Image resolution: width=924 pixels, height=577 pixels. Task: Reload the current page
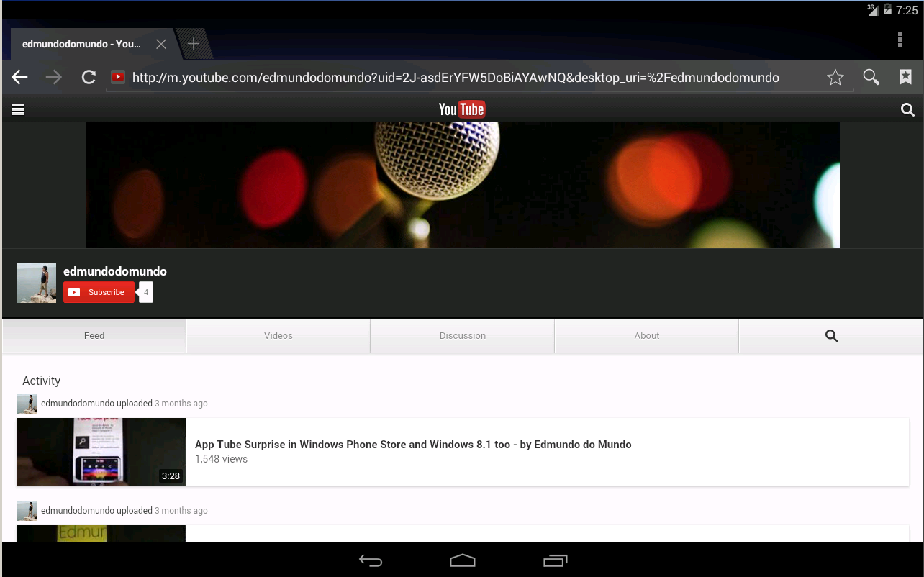click(x=89, y=77)
